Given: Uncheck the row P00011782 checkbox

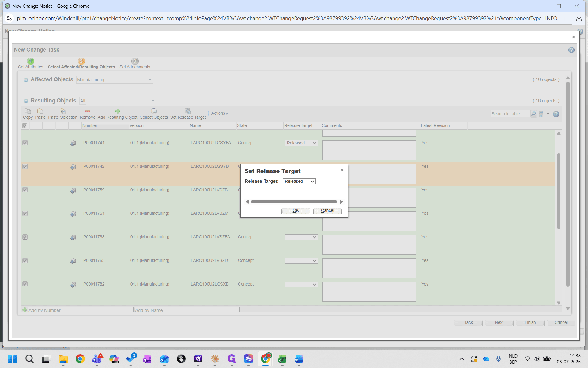Looking at the screenshot, I should click(x=25, y=284).
